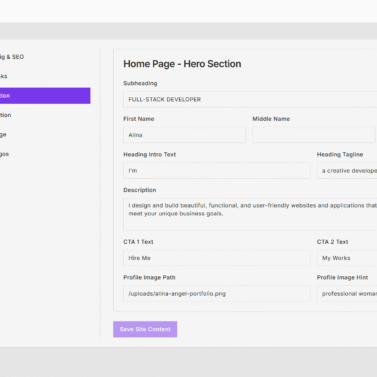Image resolution: width=377 pixels, height=377 pixels.
Task: Focus the Profile Image Hint field
Action: coord(347,294)
